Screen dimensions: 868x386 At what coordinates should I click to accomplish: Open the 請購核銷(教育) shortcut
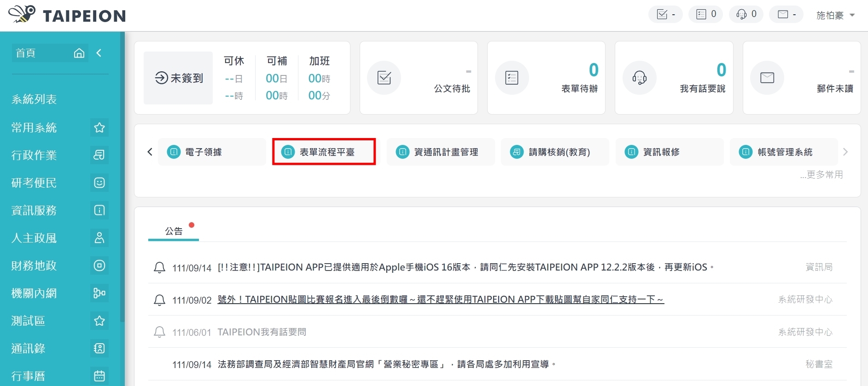tap(555, 152)
